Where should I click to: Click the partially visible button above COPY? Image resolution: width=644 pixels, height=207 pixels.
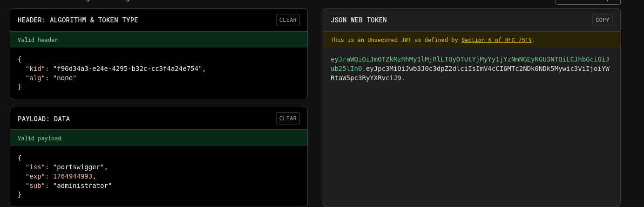587,2
